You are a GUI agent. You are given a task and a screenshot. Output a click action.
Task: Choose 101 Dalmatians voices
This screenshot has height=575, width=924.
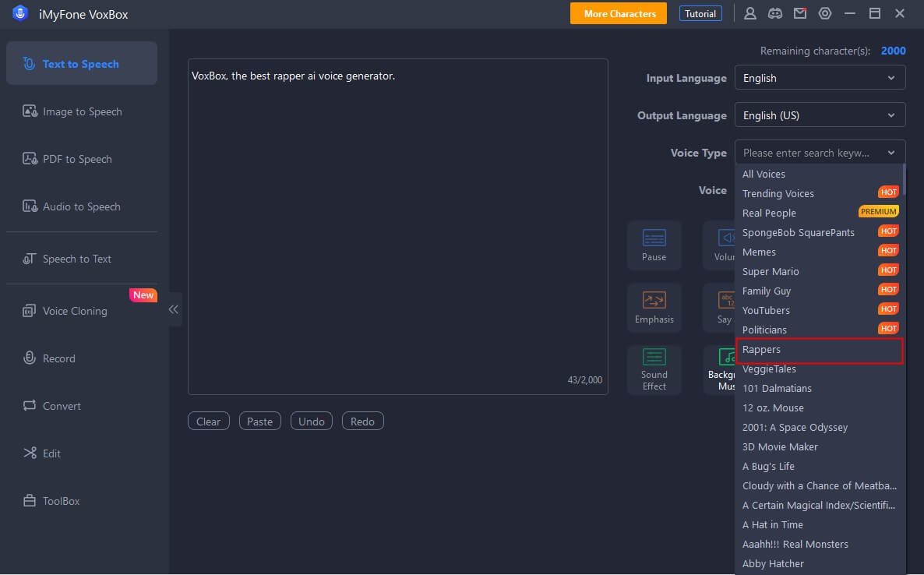[819, 388]
